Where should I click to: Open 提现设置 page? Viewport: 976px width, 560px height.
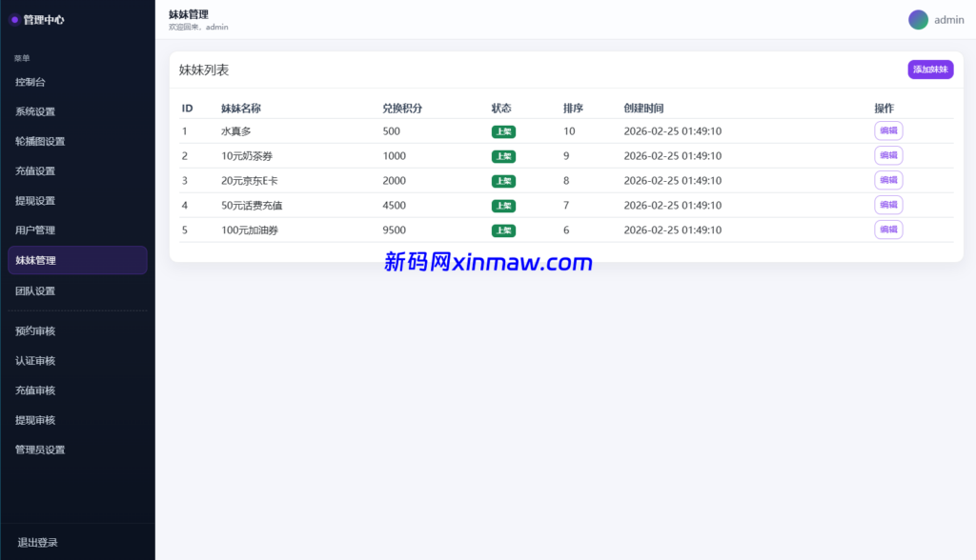(x=35, y=201)
